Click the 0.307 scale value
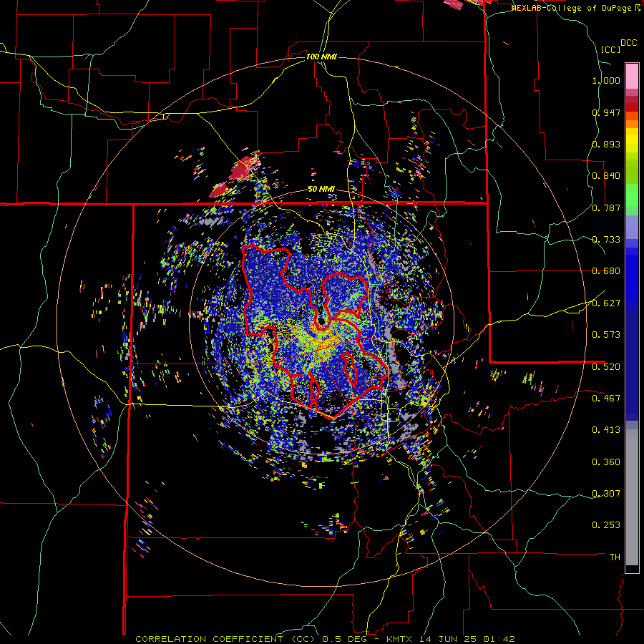The width and height of the screenshot is (644, 644). (x=606, y=494)
